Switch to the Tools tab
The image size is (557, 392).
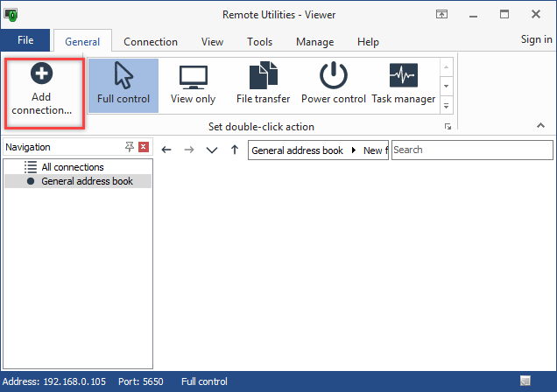click(259, 41)
